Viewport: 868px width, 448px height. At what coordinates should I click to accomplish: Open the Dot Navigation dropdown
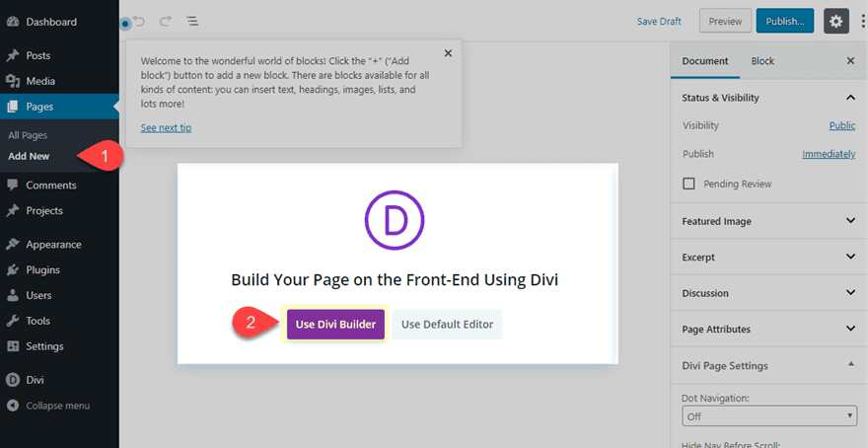pos(769,416)
